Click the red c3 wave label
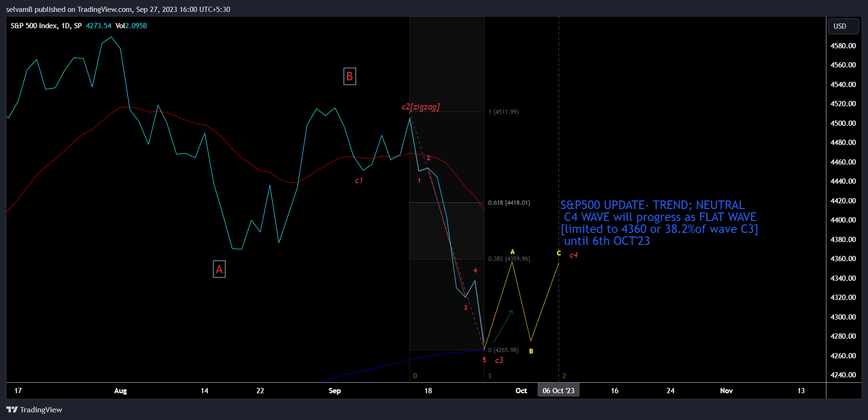 point(499,360)
